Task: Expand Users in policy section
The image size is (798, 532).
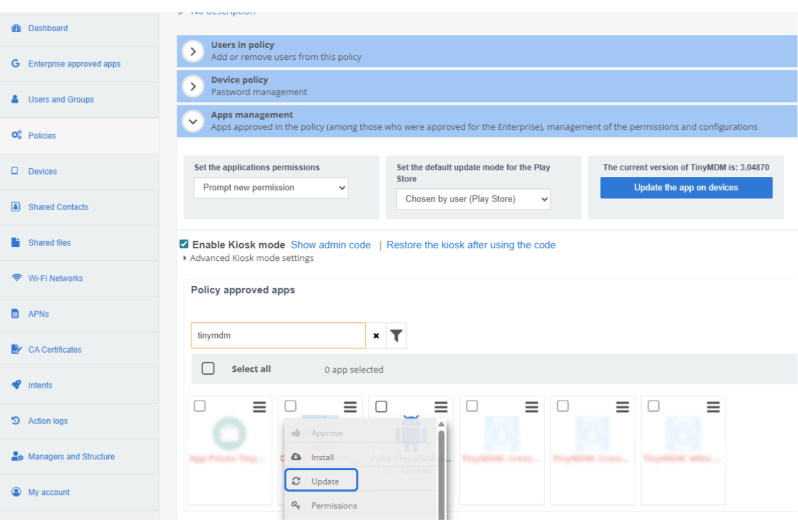Action: click(193, 52)
